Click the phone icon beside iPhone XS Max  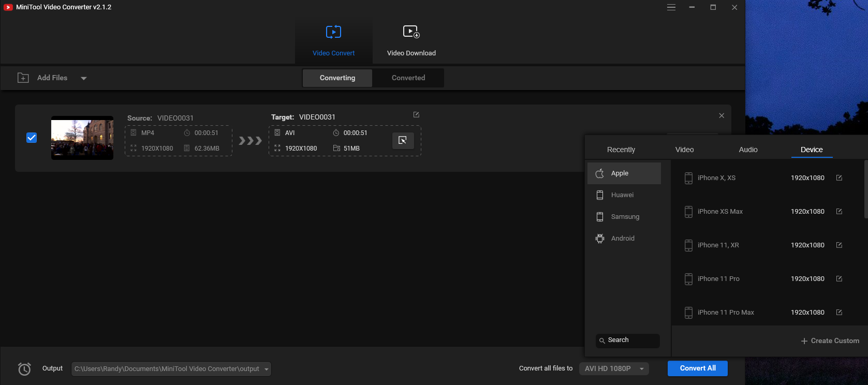[x=688, y=212]
